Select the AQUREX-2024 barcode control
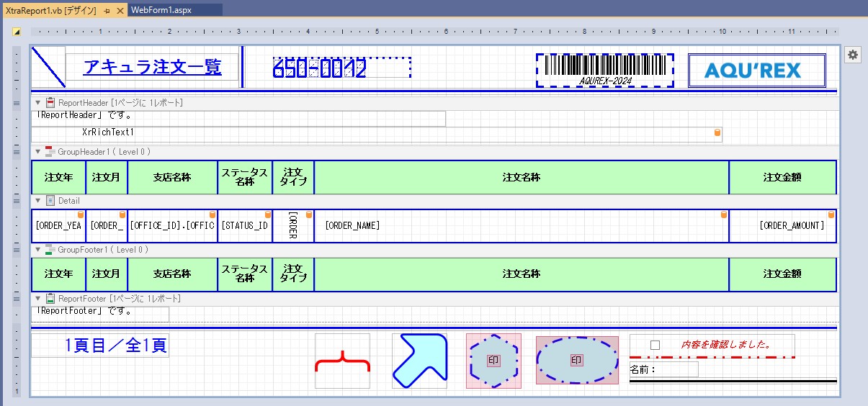Screen dimensions: 868x406 605,71
